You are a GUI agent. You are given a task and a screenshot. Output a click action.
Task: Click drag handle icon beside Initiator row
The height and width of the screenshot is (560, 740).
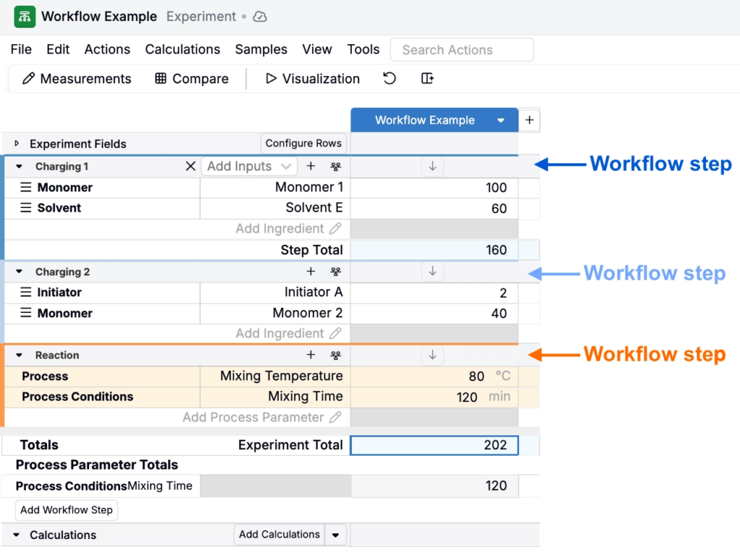tap(25, 292)
